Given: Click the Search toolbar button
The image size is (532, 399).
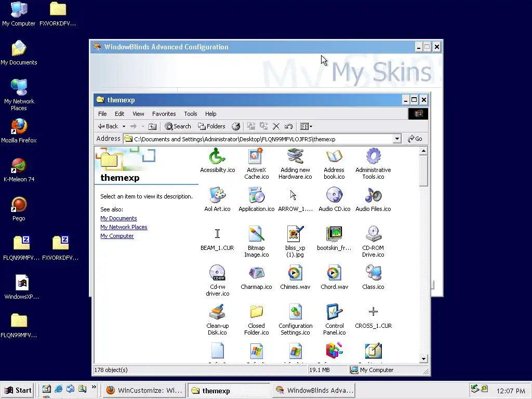Looking at the screenshot, I should coord(178,126).
